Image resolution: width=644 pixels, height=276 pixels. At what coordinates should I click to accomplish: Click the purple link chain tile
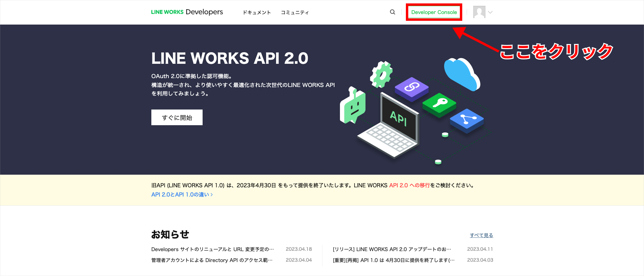click(412, 88)
